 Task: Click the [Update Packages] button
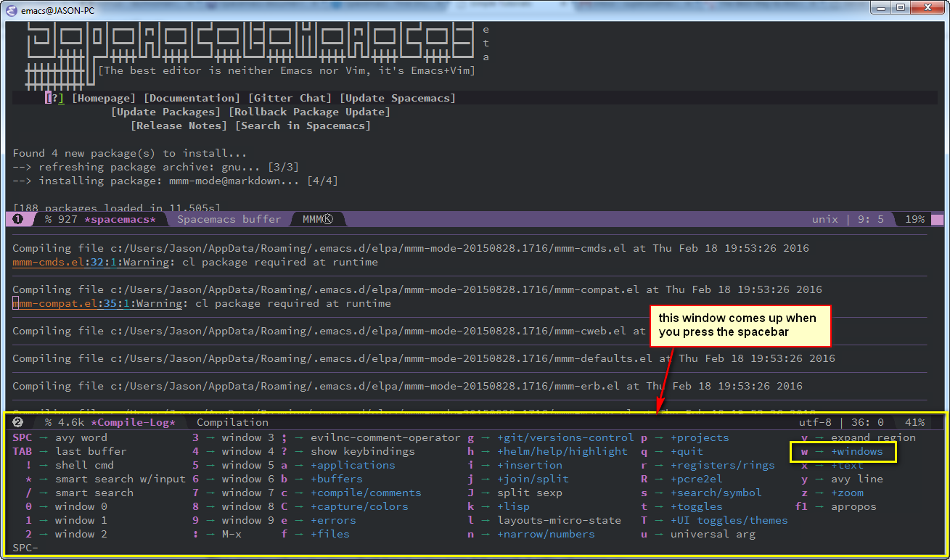coord(165,112)
